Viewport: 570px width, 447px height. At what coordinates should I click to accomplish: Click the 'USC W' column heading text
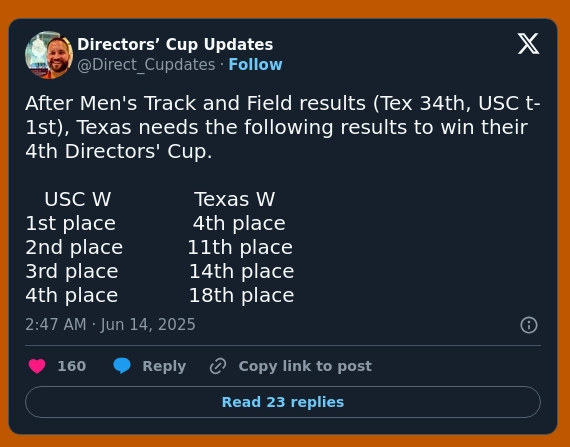coord(77,199)
